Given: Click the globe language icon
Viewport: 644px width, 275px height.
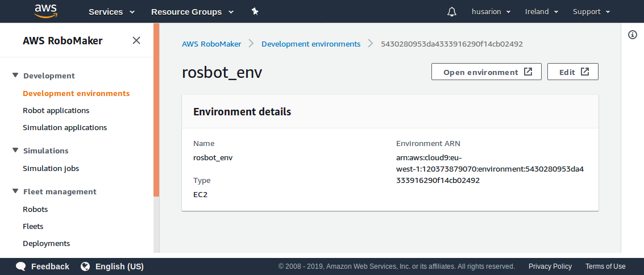Looking at the screenshot, I should coord(85,266).
